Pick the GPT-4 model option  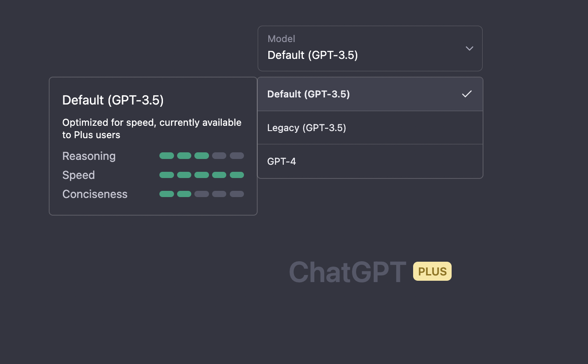coord(370,161)
